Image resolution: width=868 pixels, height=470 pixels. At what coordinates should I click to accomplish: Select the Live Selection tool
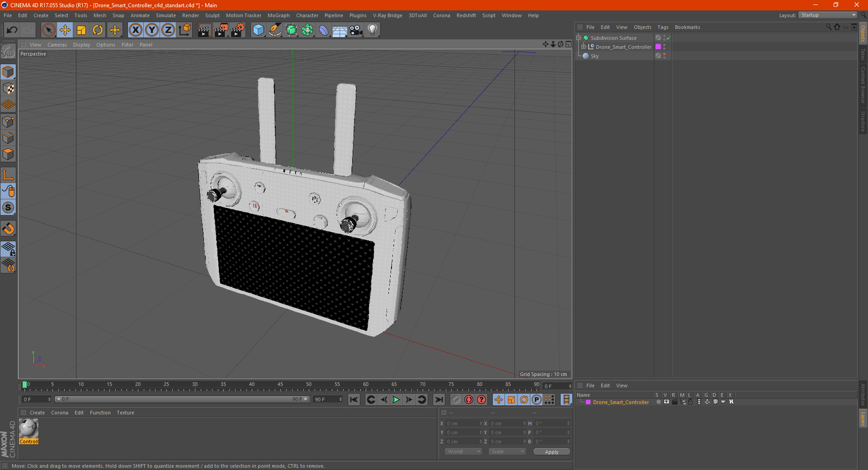[48, 30]
